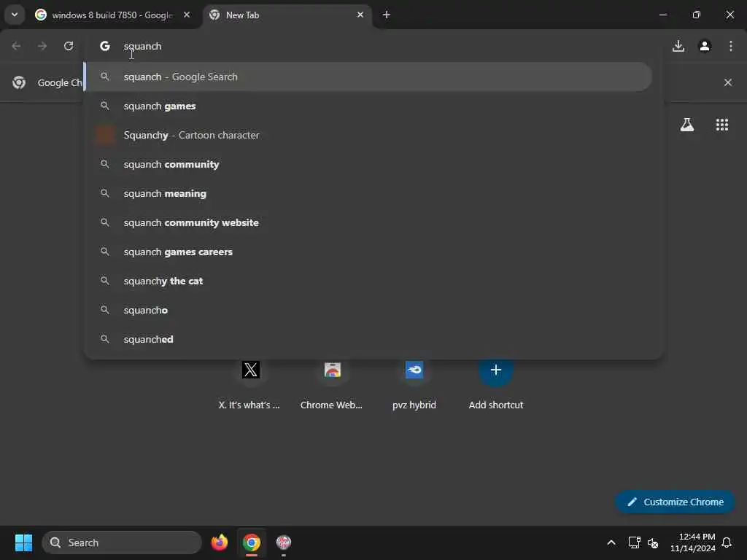Image resolution: width=747 pixels, height=560 pixels.
Task: Click the Squanchy character thumbnail
Action: 105,135
